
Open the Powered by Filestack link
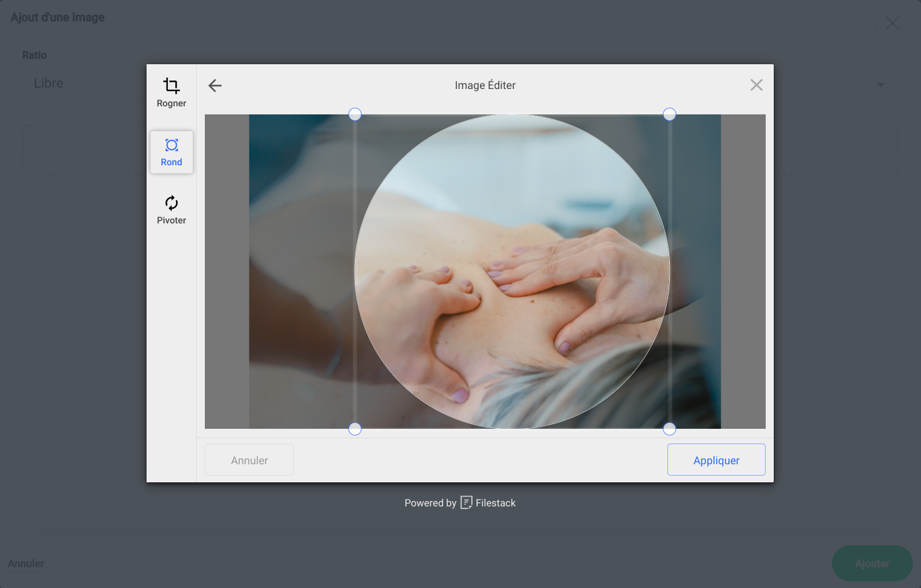click(x=460, y=503)
